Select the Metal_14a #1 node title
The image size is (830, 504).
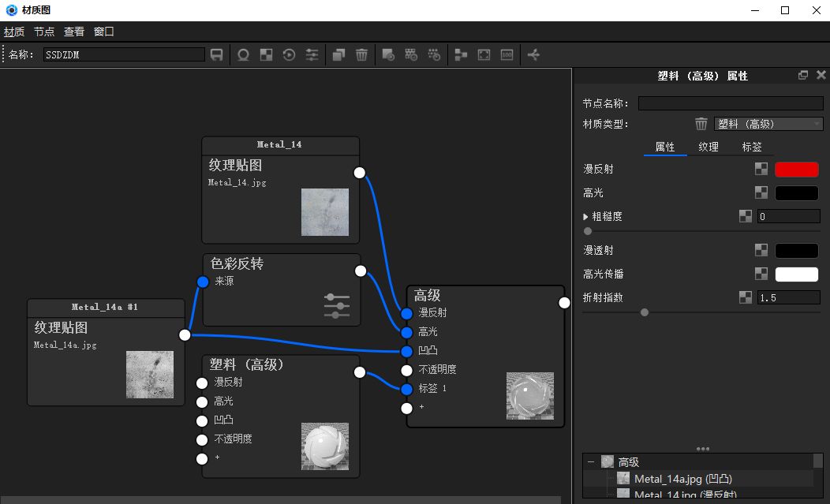click(x=105, y=307)
